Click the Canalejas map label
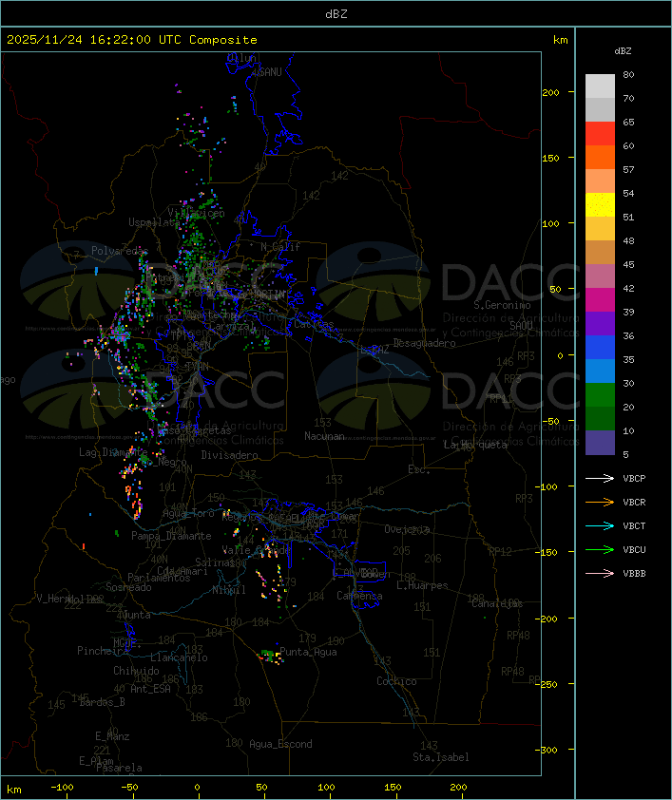 [x=497, y=603]
